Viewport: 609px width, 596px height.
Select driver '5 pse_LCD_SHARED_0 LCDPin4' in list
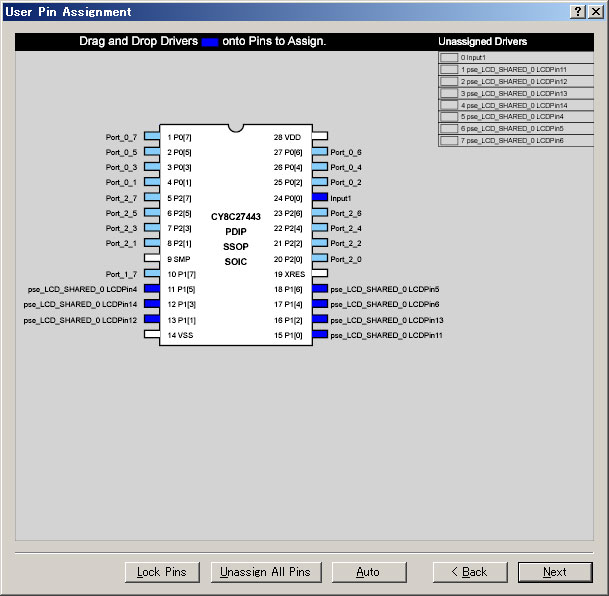coord(516,116)
